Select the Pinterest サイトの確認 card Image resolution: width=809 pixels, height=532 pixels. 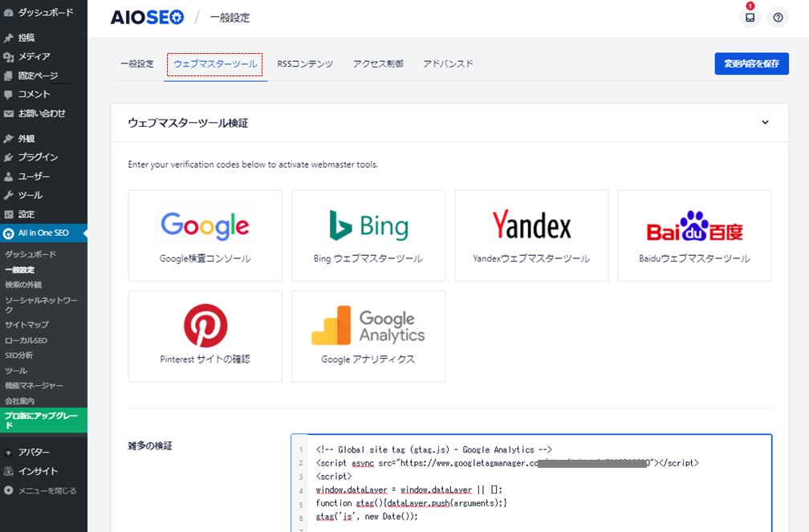click(x=205, y=336)
